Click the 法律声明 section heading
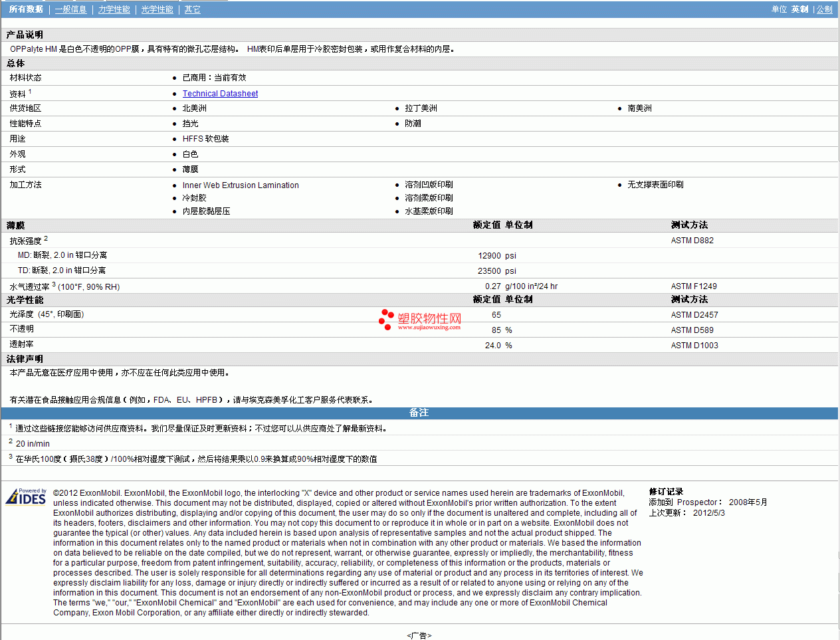This screenshot has height=640, width=840. [x=25, y=359]
